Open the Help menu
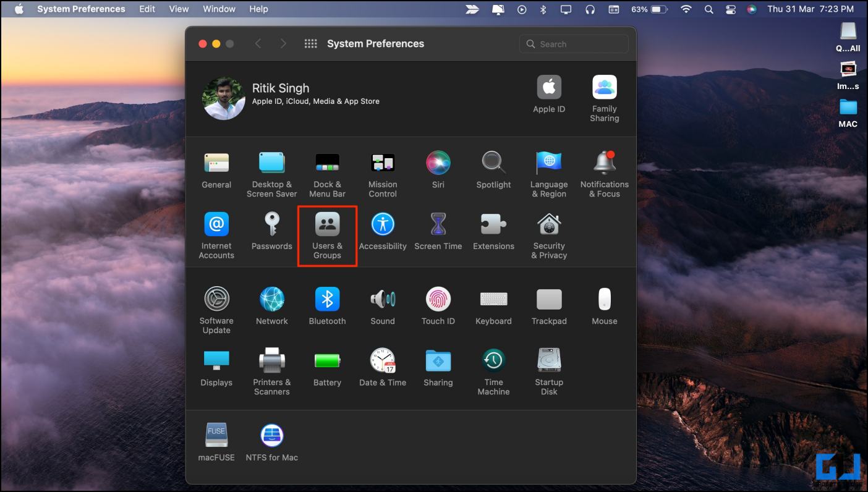 (258, 9)
